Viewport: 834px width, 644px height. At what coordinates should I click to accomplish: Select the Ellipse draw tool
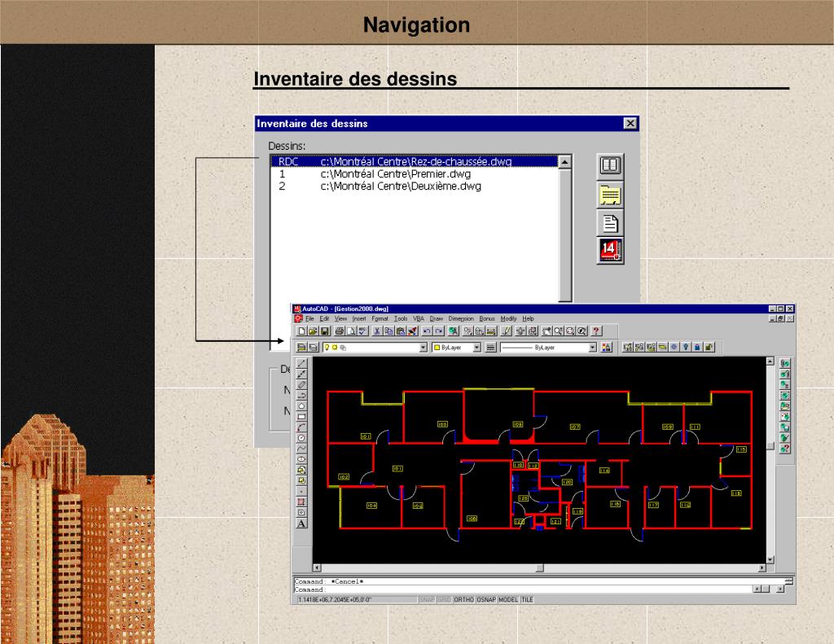coord(301,459)
